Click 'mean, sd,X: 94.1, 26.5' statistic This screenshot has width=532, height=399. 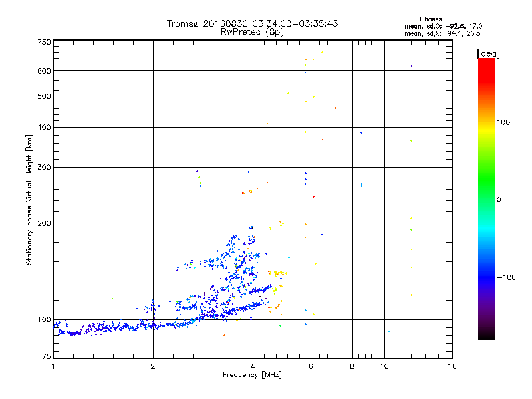click(x=442, y=33)
